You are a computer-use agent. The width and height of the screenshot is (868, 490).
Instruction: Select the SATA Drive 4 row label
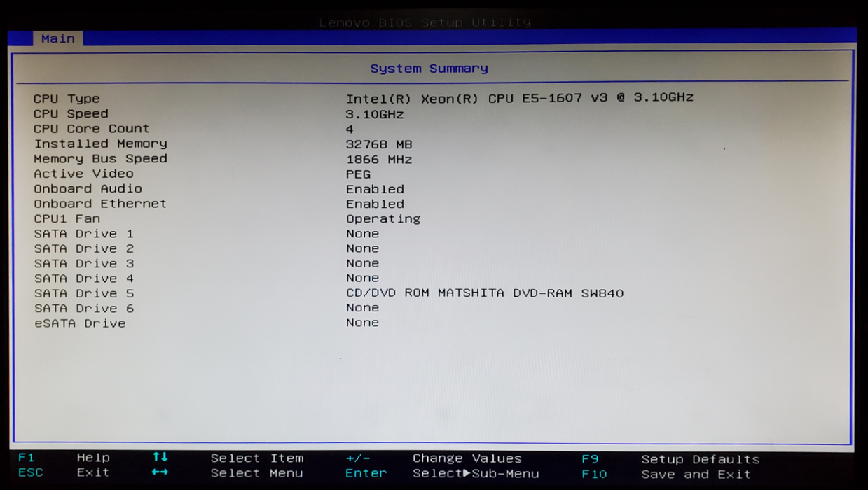83,278
